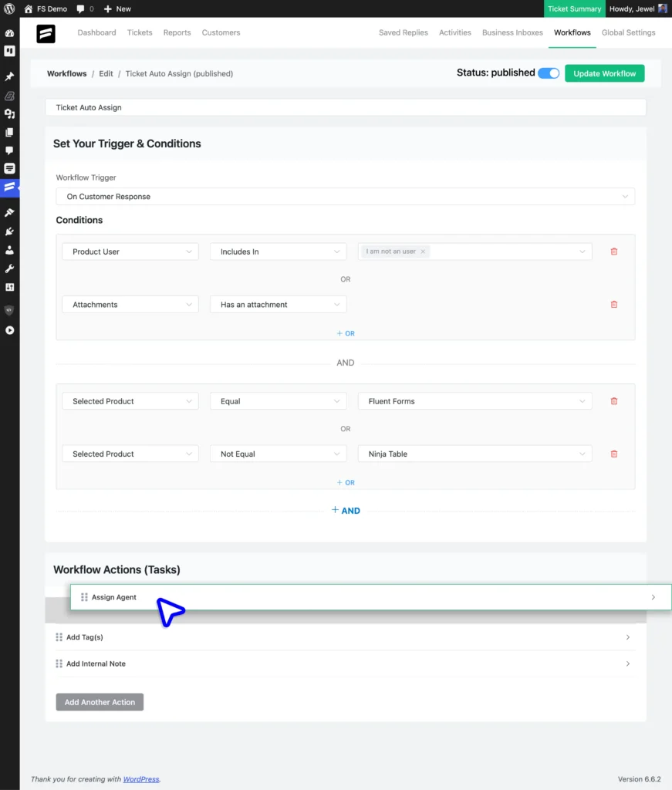Open the Workflow Trigger dropdown
The image size is (672, 790).
click(x=346, y=197)
